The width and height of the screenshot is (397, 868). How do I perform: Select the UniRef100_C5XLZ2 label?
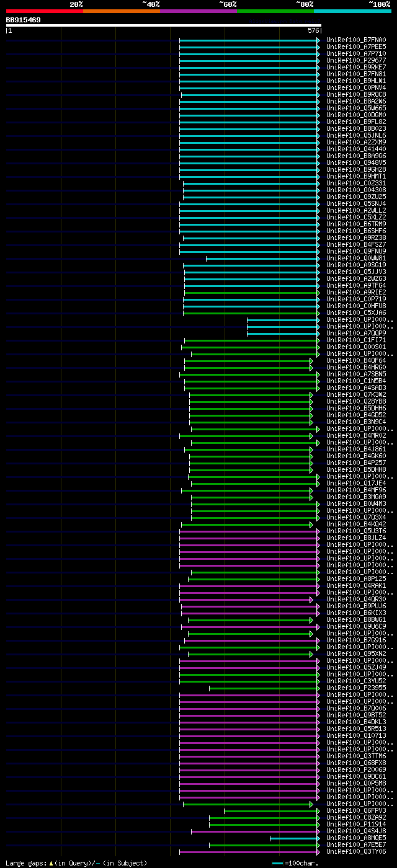[356, 218]
